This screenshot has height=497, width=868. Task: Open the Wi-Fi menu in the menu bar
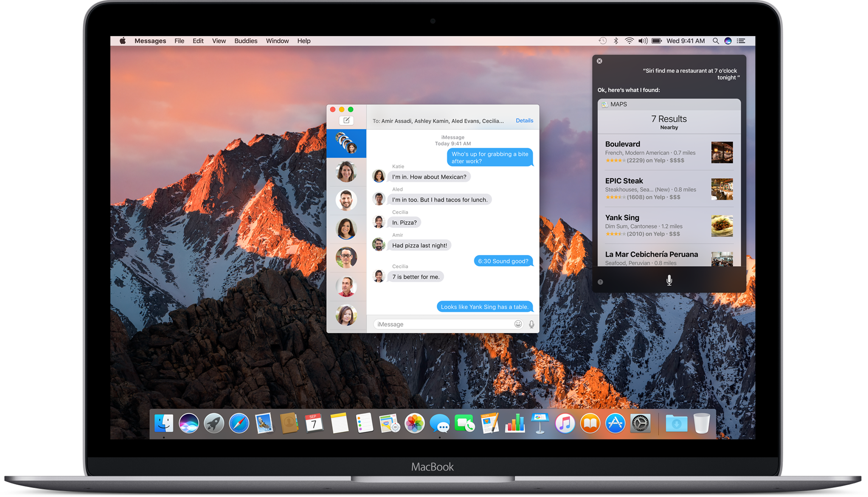tap(630, 41)
